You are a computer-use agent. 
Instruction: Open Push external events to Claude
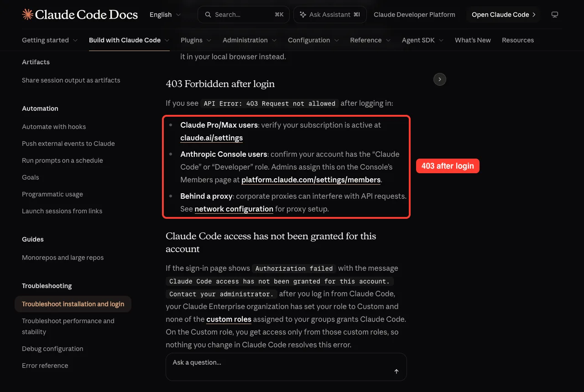pos(68,144)
